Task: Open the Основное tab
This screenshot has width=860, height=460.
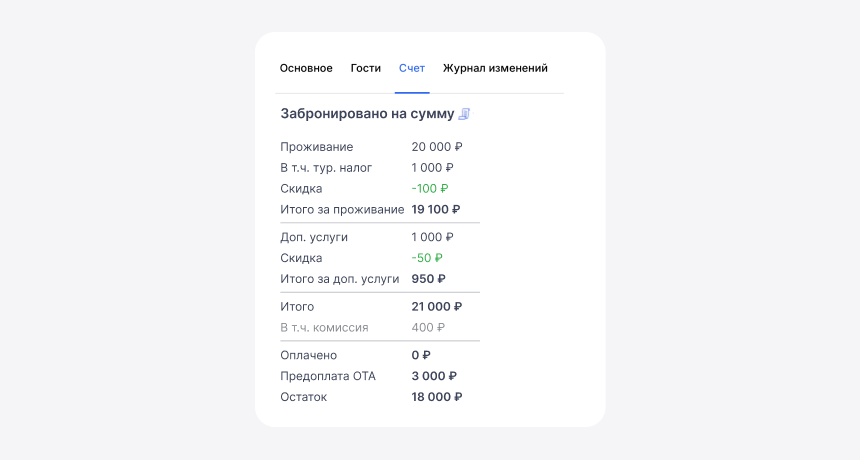Action: click(x=306, y=69)
